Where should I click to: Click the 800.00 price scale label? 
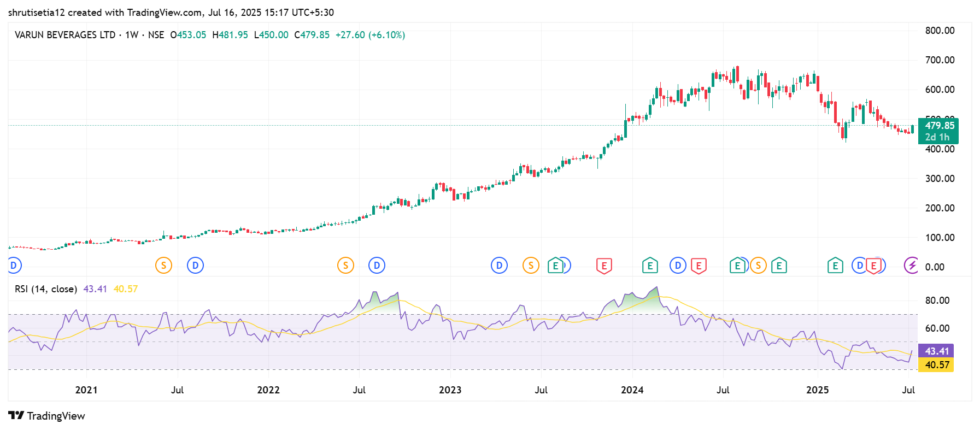(940, 31)
